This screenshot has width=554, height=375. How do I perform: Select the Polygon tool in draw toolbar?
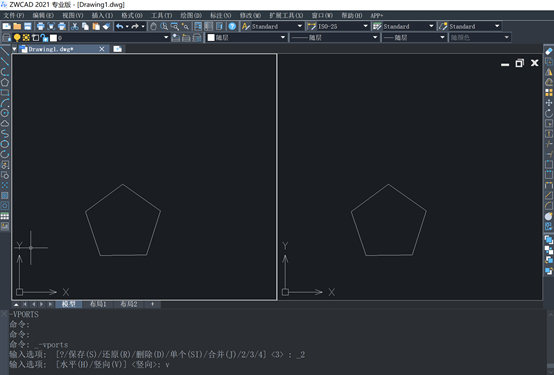tap(5, 82)
